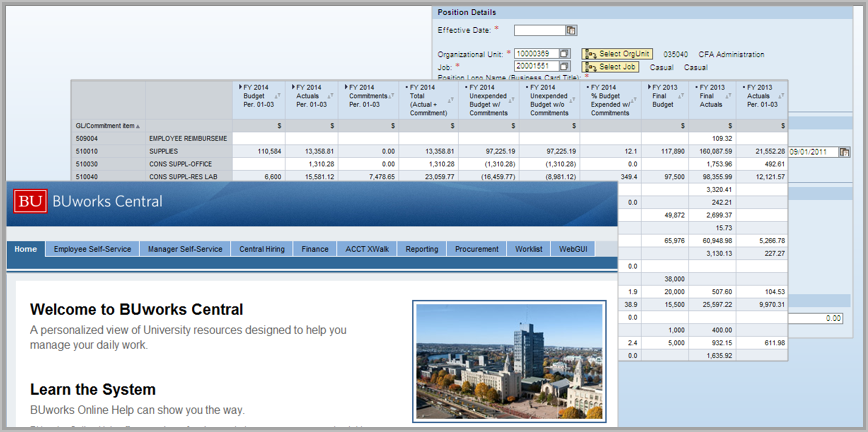Click the actuals cell 9,970.31
Image resolution: width=868 pixels, height=432 pixels.
pos(771,305)
